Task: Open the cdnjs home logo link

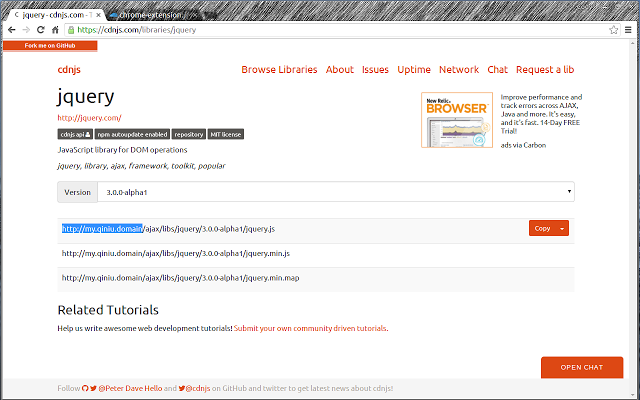Action: pos(69,69)
